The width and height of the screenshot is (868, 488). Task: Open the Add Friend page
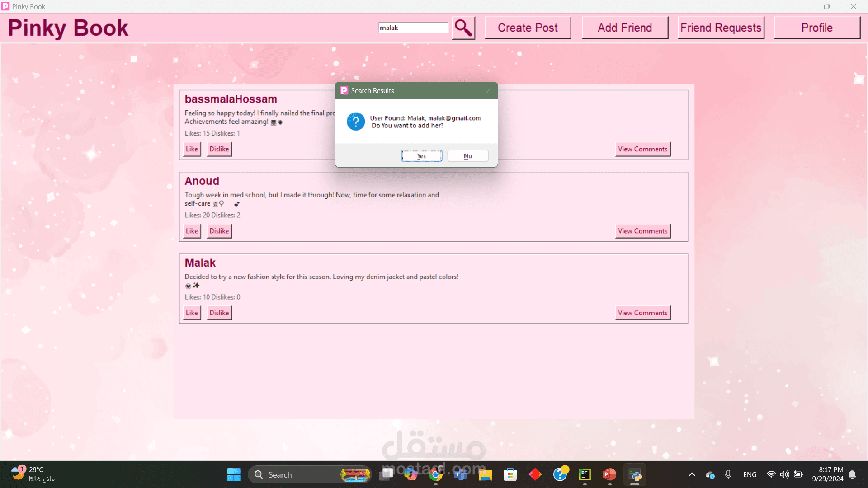click(625, 28)
